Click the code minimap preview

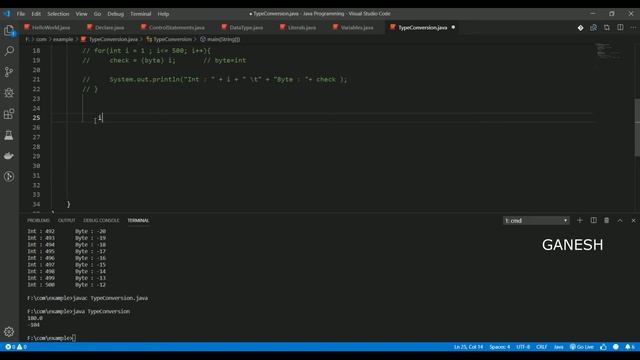coord(609,51)
